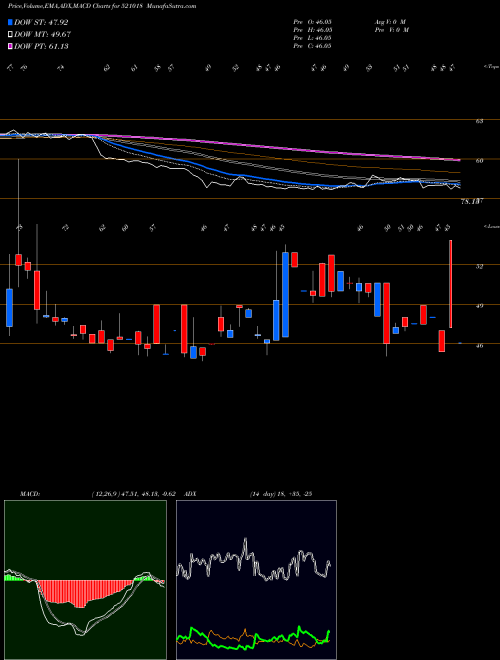Select the 'DOW ST: 47.92' legend text
500x660 pixels.
point(41,22)
